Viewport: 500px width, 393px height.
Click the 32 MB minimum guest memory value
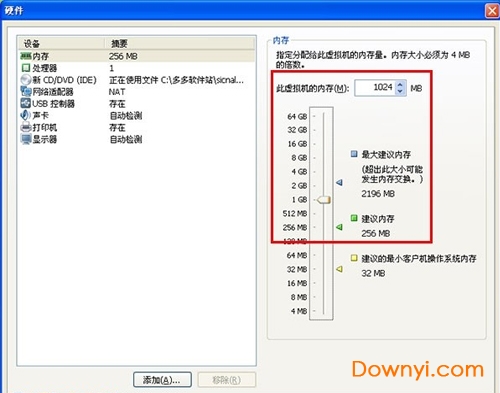point(373,273)
